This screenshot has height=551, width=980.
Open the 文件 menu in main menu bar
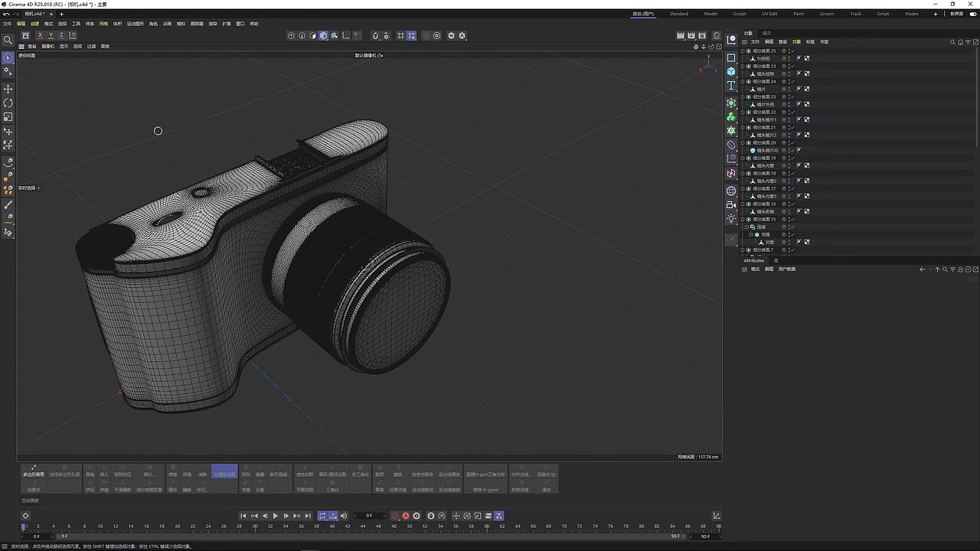[x=8, y=24]
